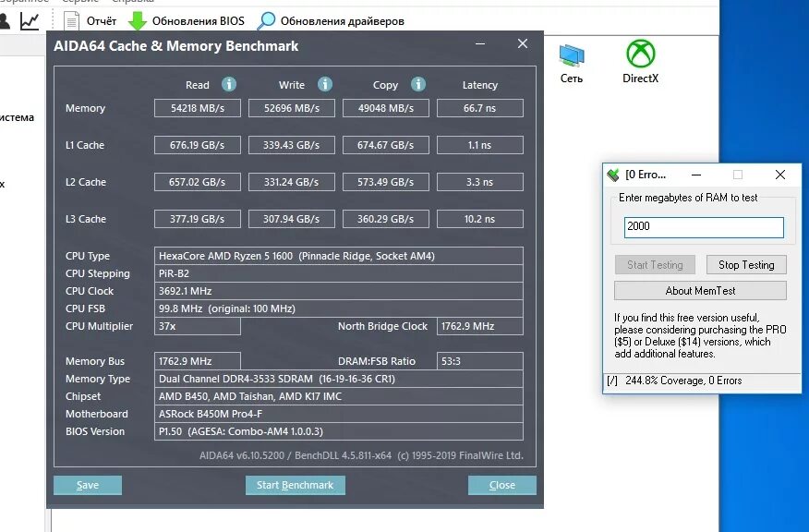The image size is (809, 532).
Task: Open the Write info icon
Action: pos(324,84)
